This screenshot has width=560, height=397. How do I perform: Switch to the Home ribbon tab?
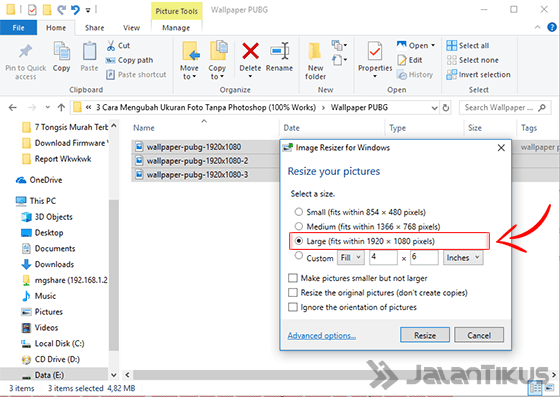pyautogui.click(x=56, y=27)
